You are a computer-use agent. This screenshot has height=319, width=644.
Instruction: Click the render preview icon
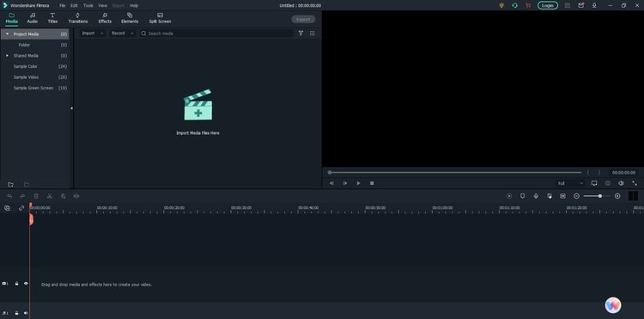(x=509, y=196)
